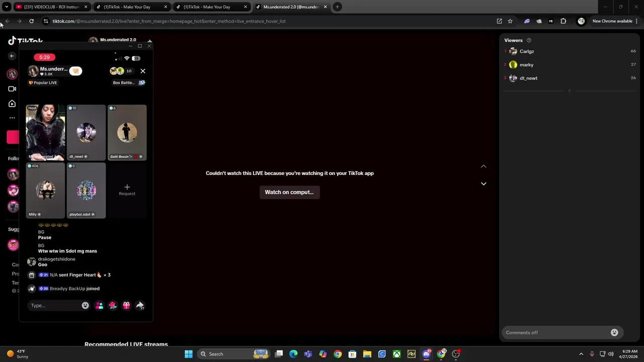Open the weather widget showing 43°F Sunny

(x=18, y=354)
